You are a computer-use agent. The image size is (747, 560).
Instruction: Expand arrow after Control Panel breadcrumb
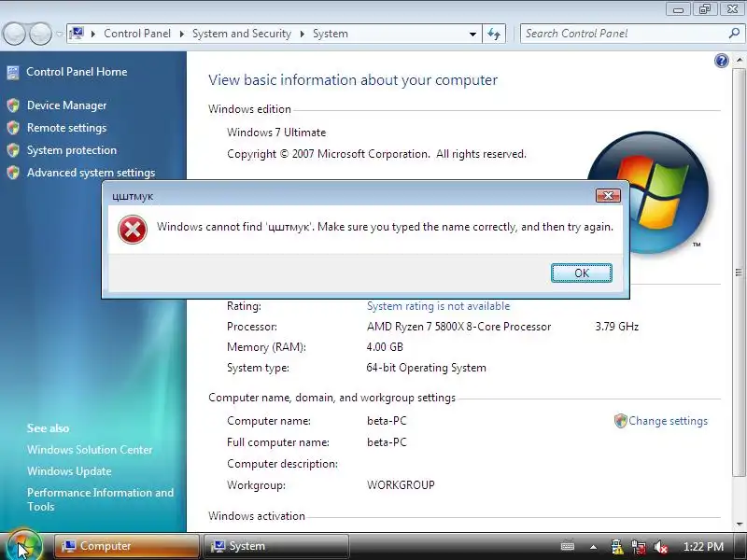point(181,34)
